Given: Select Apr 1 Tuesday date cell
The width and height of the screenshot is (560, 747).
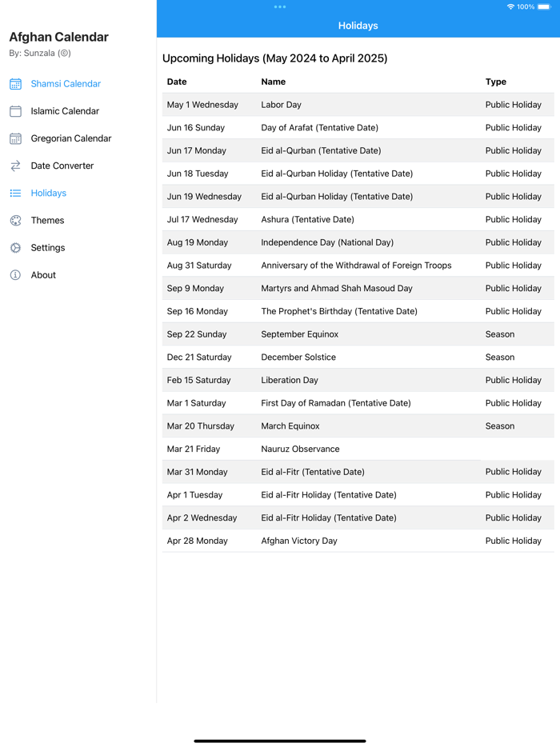Looking at the screenshot, I should click(195, 495).
